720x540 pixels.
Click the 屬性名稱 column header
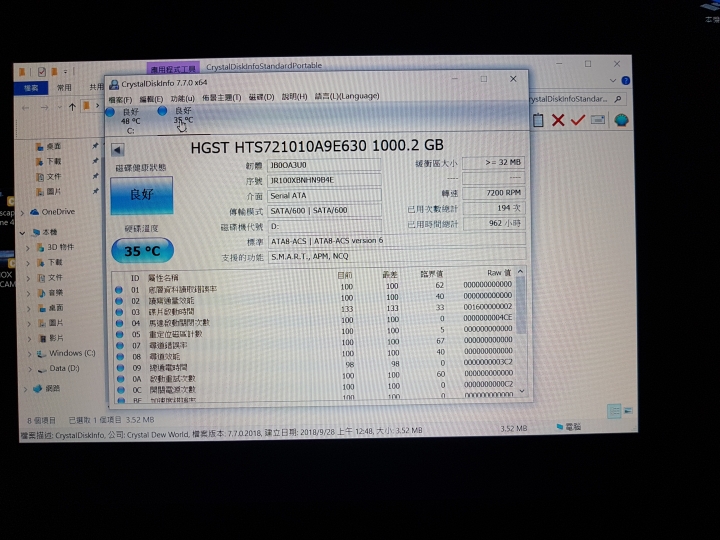[x=163, y=278]
